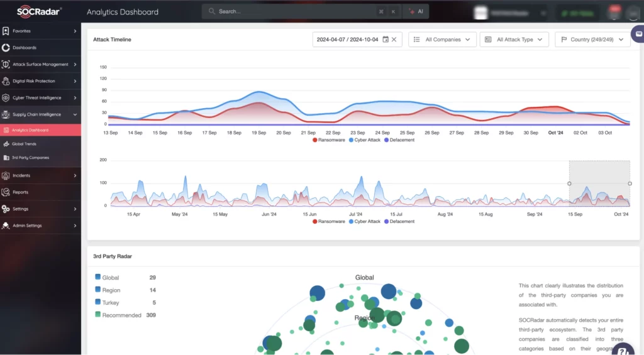
Task: Open Global Trends in the sidebar
Action: (24, 144)
